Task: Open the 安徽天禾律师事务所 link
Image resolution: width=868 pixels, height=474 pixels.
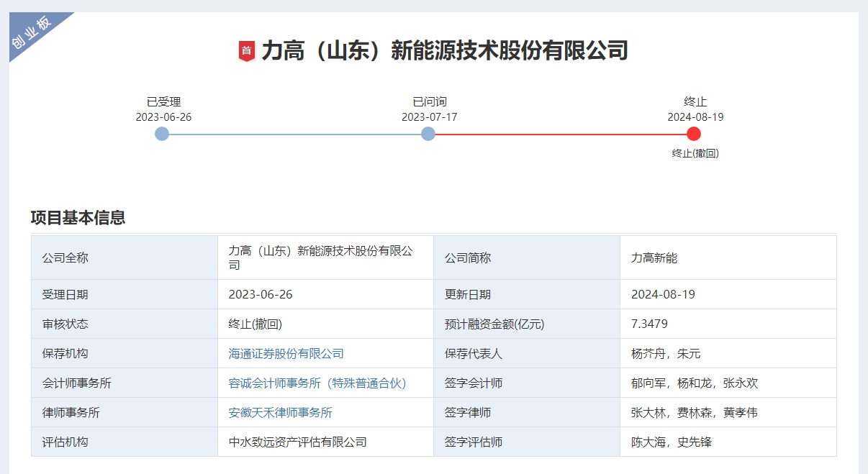Action: (281, 413)
